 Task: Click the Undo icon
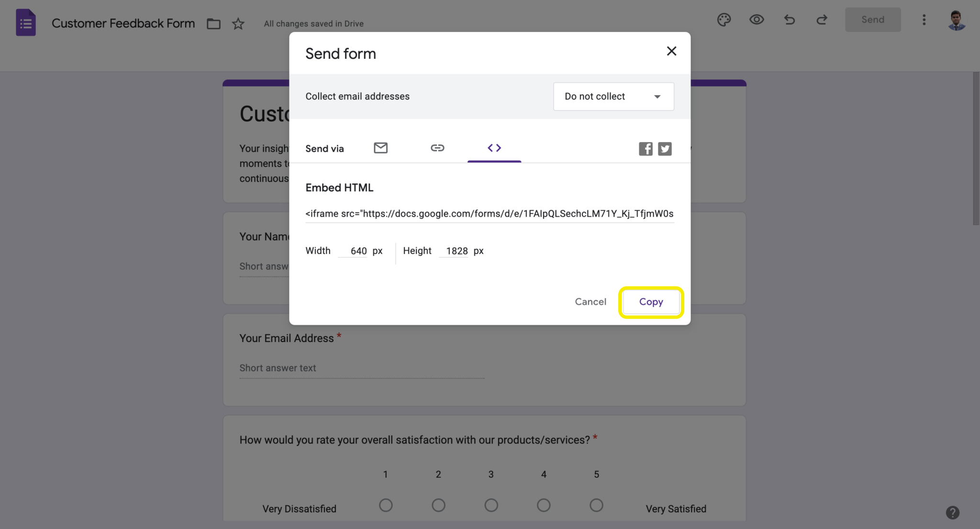click(789, 20)
